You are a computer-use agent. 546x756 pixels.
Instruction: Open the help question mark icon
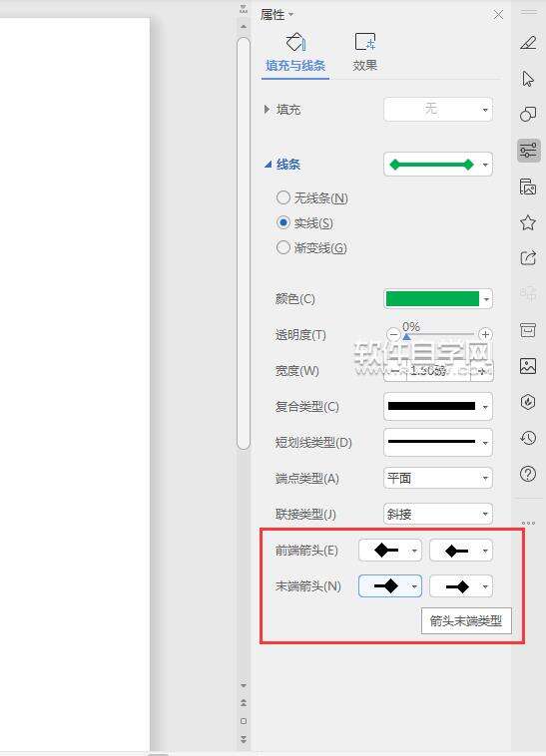click(528, 474)
